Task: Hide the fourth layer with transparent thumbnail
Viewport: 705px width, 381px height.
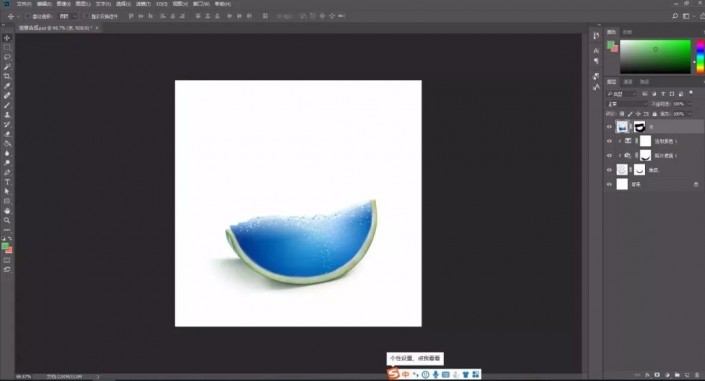Action: coord(609,170)
